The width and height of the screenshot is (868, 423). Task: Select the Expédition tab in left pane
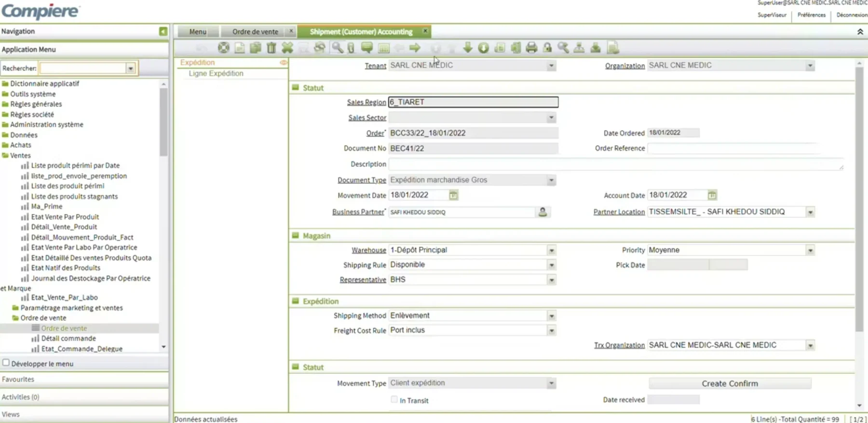pyautogui.click(x=197, y=62)
